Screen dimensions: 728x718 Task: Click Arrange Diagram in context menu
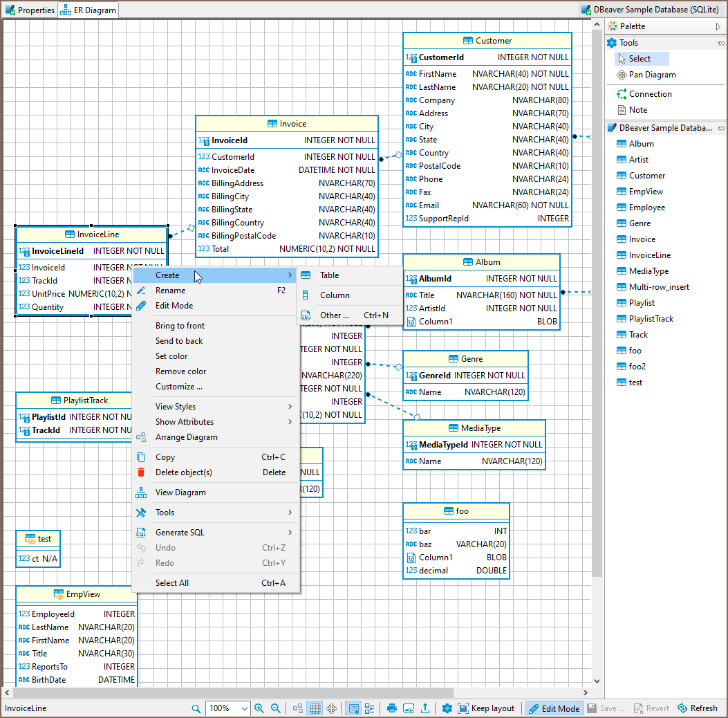tap(186, 437)
